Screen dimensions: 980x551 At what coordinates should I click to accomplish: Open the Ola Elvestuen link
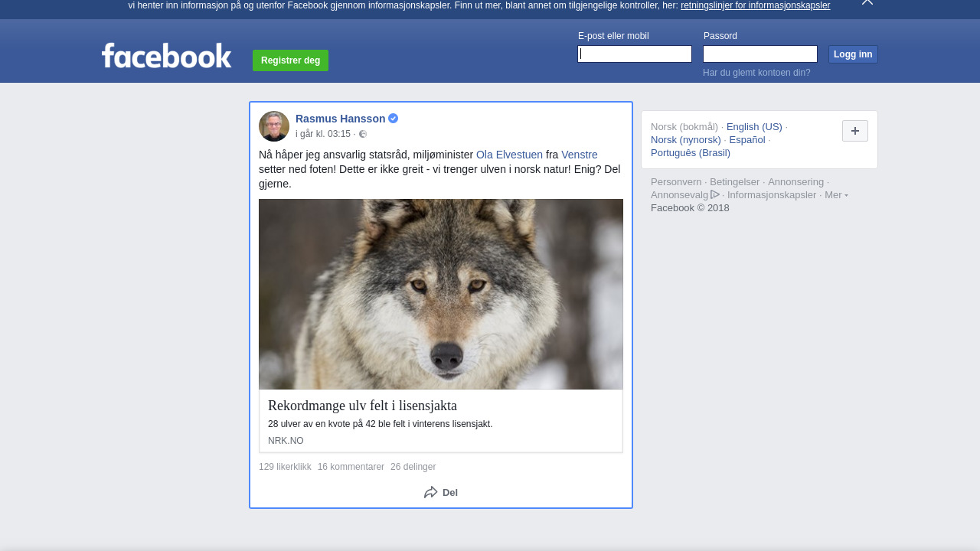coord(509,155)
